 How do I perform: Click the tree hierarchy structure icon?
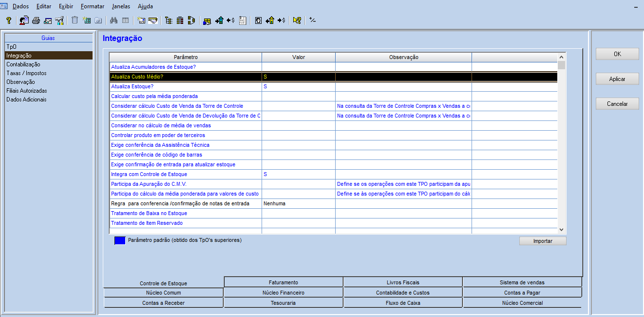tap(169, 20)
